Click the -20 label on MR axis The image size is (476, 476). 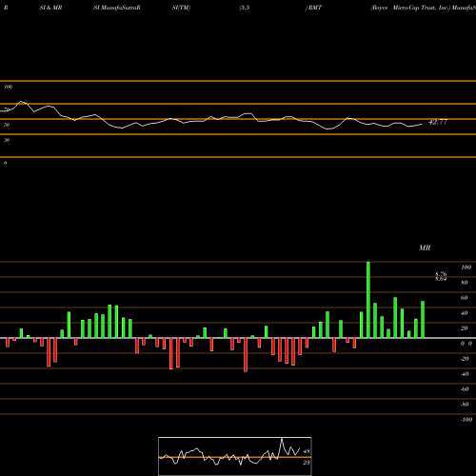point(465,359)
